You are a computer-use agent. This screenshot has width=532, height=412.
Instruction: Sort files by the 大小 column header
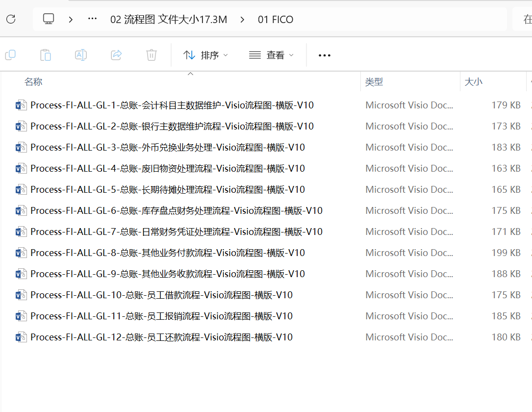473,82
